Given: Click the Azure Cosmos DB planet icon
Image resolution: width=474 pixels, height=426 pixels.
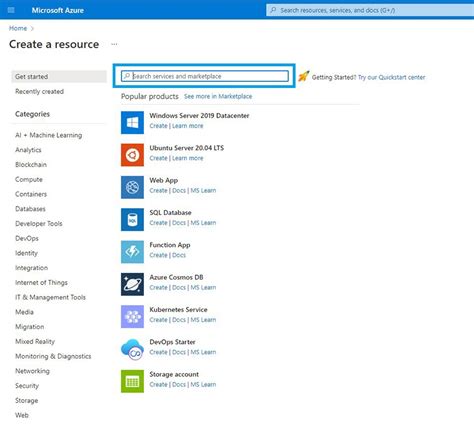Looking at the screenshot, I should click(132, 284).
